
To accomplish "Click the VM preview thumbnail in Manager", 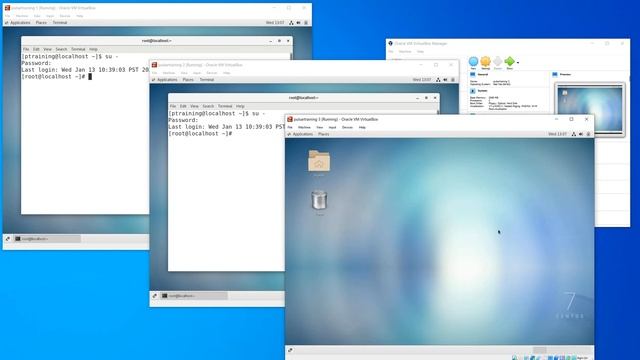I will pyautogui.click(x=589, y=109).
